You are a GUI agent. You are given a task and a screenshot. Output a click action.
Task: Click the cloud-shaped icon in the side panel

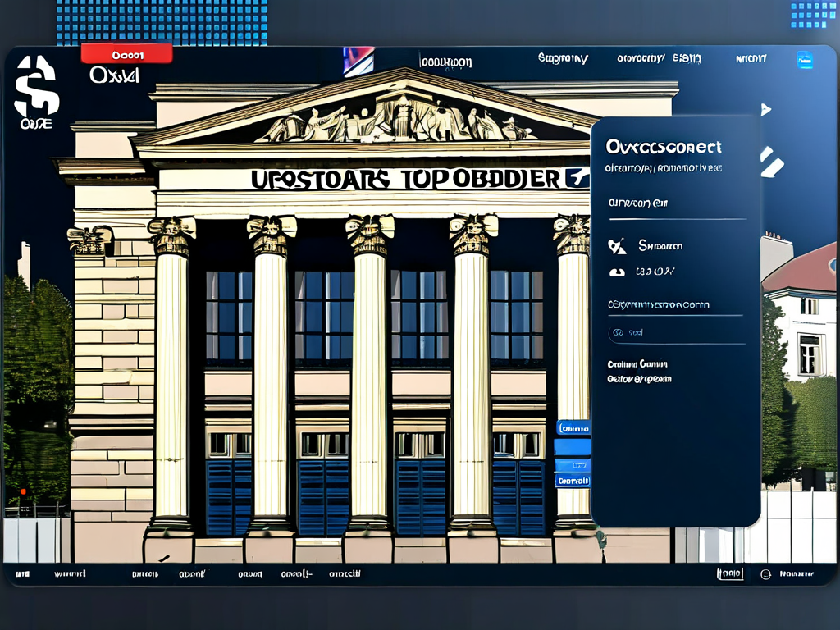(617, 272)
